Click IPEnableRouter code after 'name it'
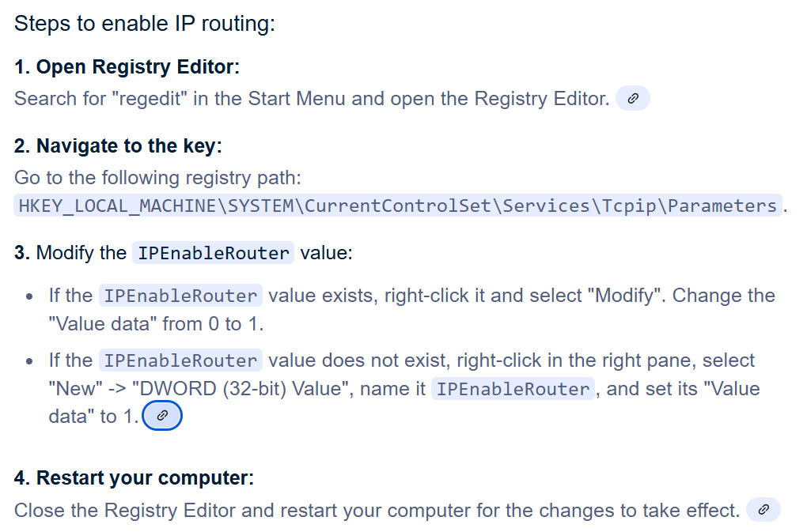Image resolution: width=807 pixels, height=532 pixels. point(512,389)
